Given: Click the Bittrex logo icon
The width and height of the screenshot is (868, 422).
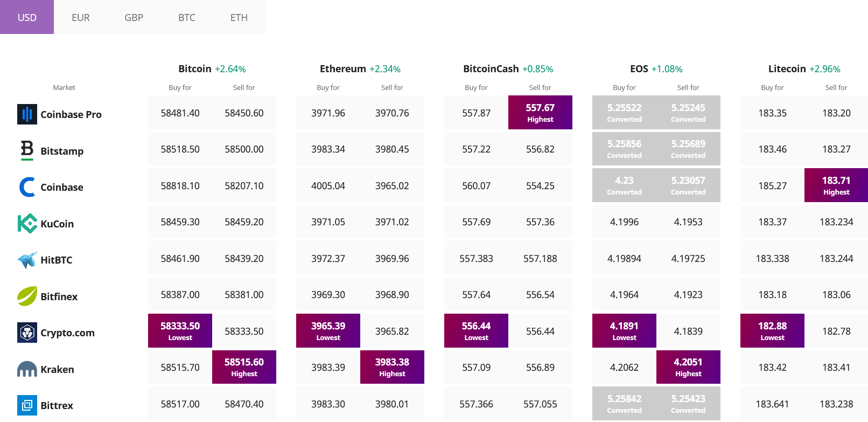Looking at the screenshot, I should click(27, 405).
